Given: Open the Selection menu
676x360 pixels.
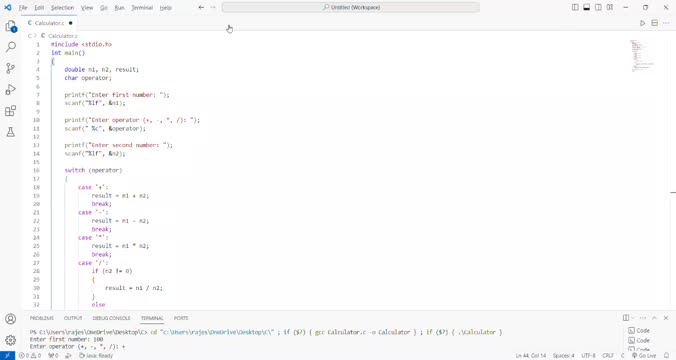Looking at the screenshot, I should (63, 8).
